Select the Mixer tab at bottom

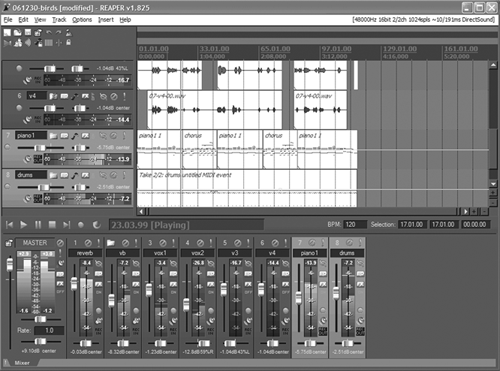coord(22,363)
